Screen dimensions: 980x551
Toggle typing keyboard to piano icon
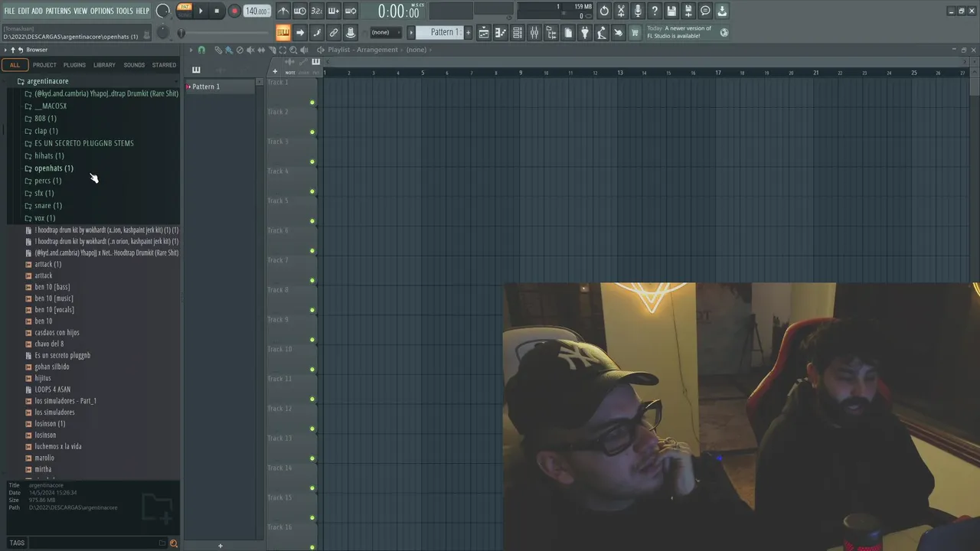[283, 32]
